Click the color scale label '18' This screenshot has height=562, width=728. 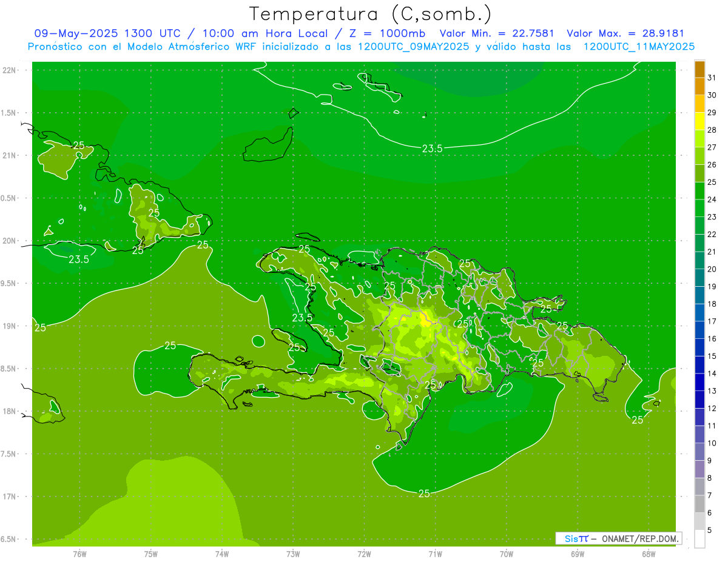tap(712, 304)
